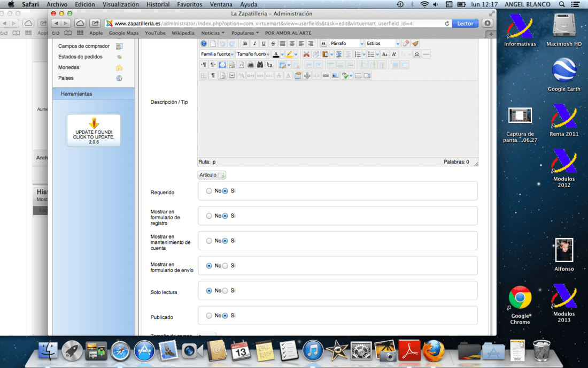Image resolution: width=588 pixels, height=368 pixels.
Task: Select Si for Mostrar en formulario de envío
Action: 225,266
